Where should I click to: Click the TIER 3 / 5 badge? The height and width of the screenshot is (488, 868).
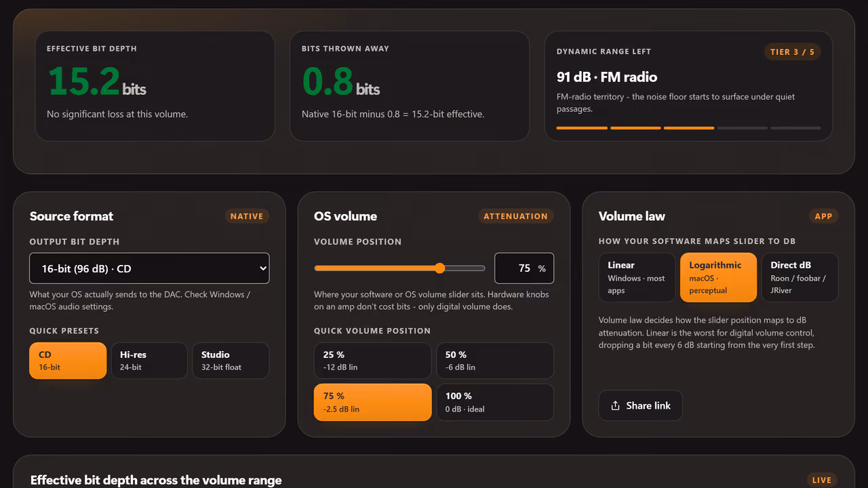coord(793,52)
